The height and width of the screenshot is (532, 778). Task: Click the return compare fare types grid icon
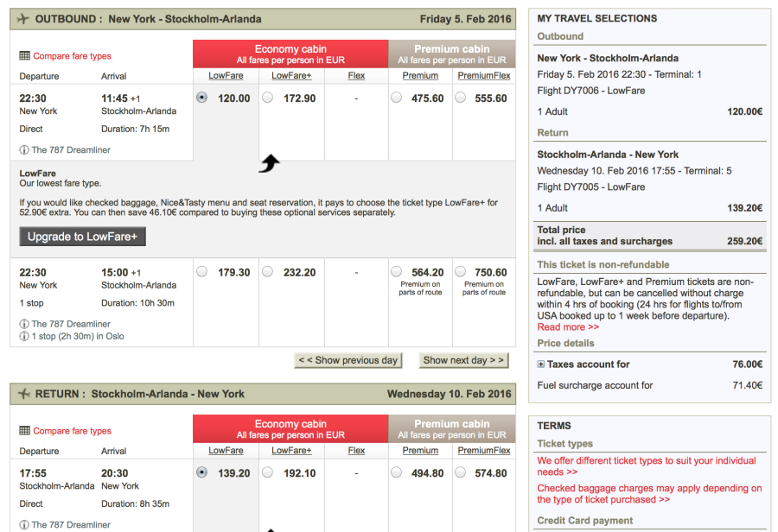24,431
